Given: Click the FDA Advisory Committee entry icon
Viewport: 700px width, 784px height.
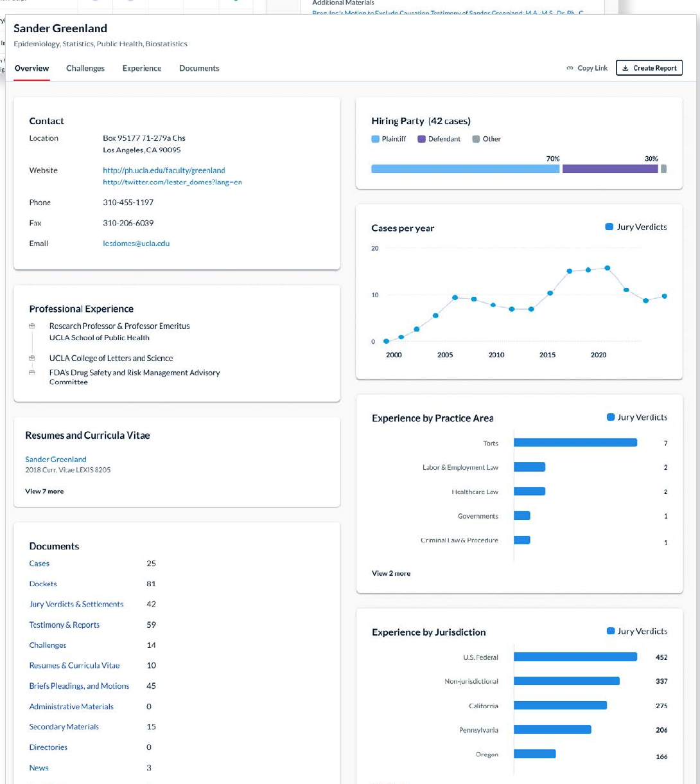Looking at the screenshot, I should (31, 373).
